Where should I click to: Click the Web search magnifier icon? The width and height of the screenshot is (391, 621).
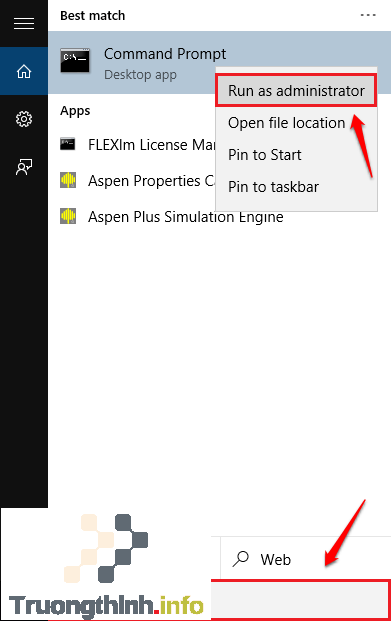tap(240, 559)
